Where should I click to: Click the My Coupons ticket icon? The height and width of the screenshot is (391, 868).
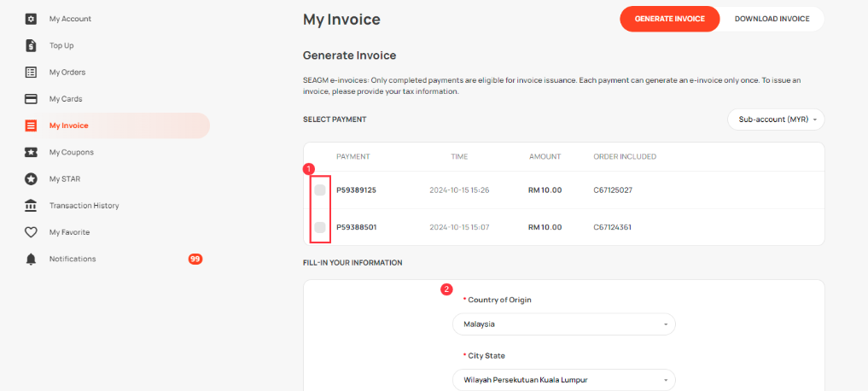[31, 152]
